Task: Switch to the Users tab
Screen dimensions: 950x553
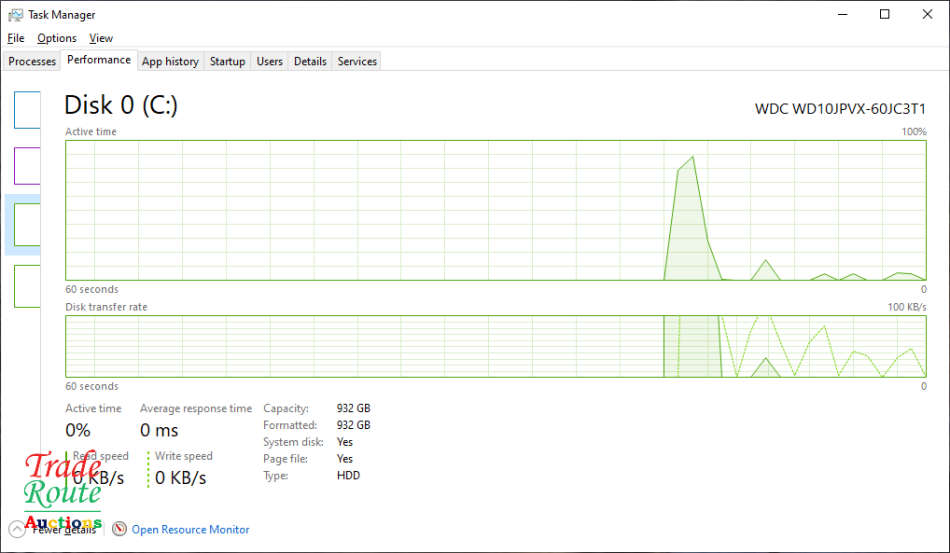Action: (x=269, y=61)
